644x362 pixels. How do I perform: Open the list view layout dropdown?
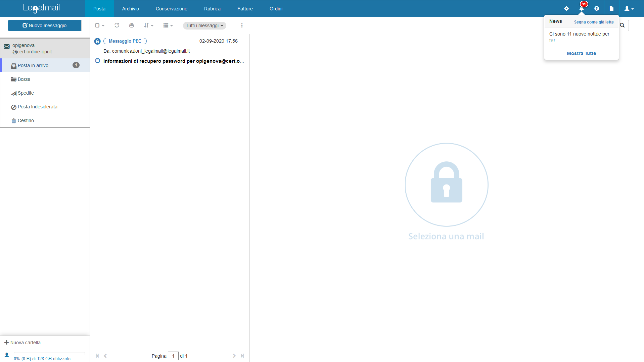[168, 25]
